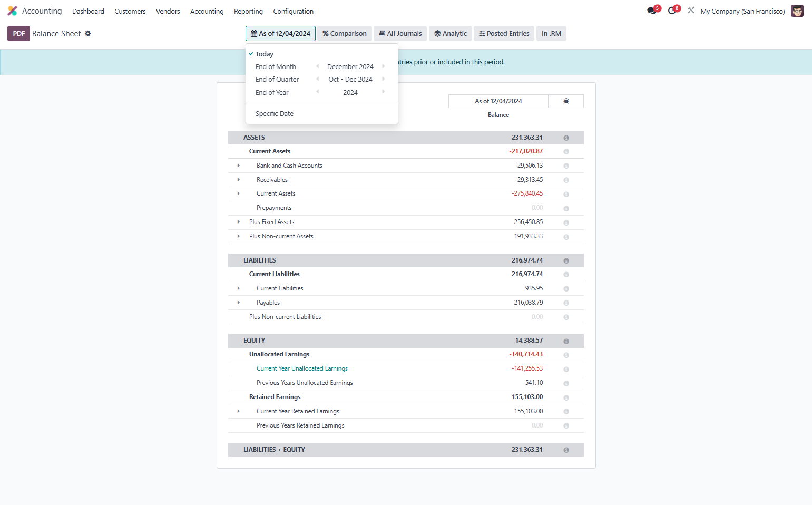Click info icon on LIABILITIES + EQUITY row
Image resolution: width=812 pixels, height=505 pixels.
point(566,450)
